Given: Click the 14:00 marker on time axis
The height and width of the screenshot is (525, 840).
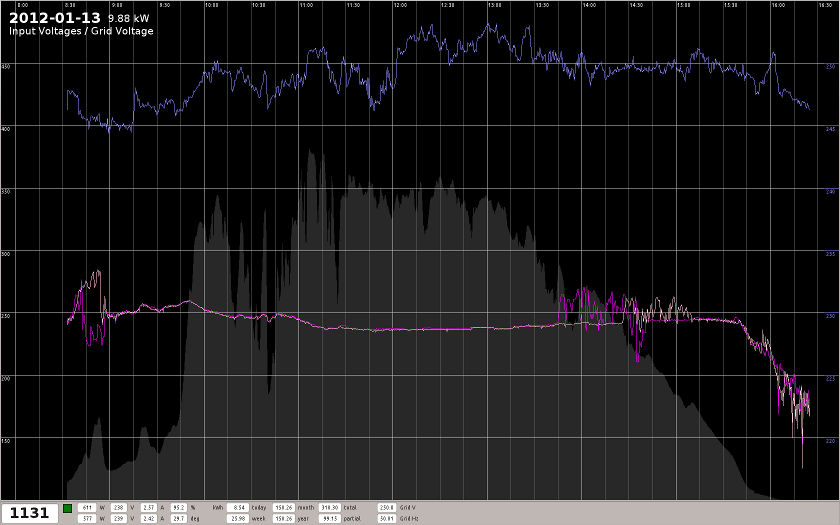Looking at the screenshot, I should point(589,4).
